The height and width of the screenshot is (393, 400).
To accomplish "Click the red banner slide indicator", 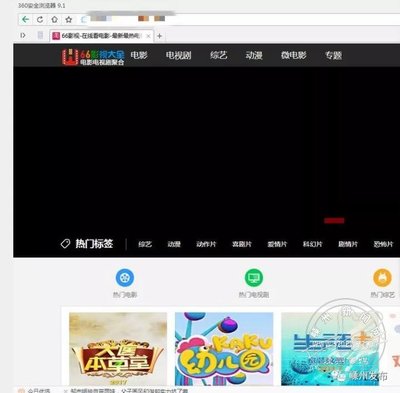I will (334, 220).
